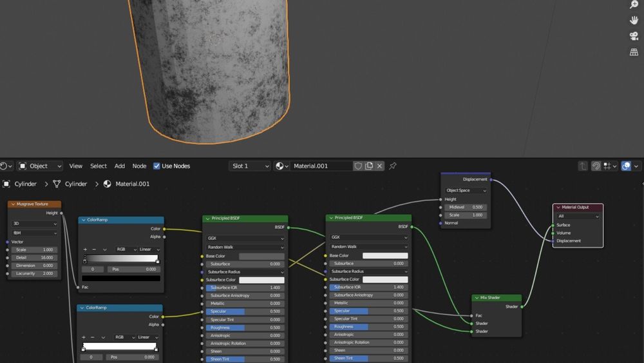
Task: Click left Principled BSDF Base Color swatch
Action: coord(261,256)
